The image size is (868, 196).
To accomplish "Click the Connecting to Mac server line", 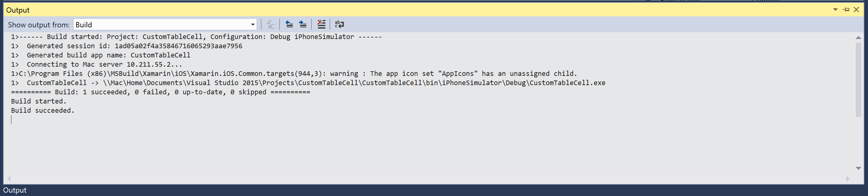I will click(x=96, y=65).
